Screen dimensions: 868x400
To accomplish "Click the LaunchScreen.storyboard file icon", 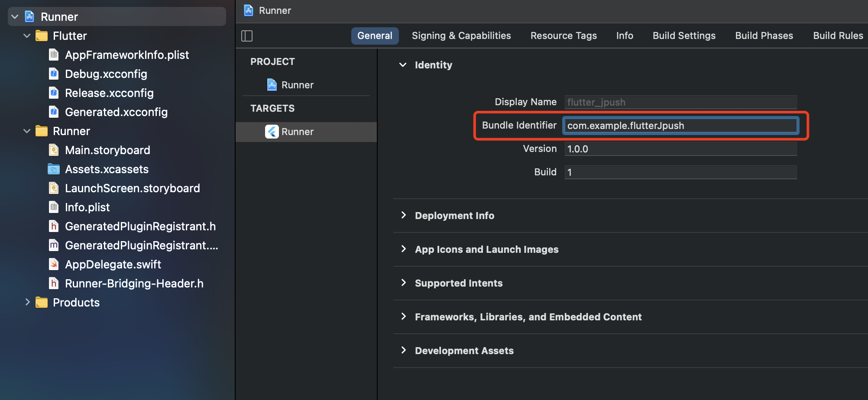I will click(54, 188).
